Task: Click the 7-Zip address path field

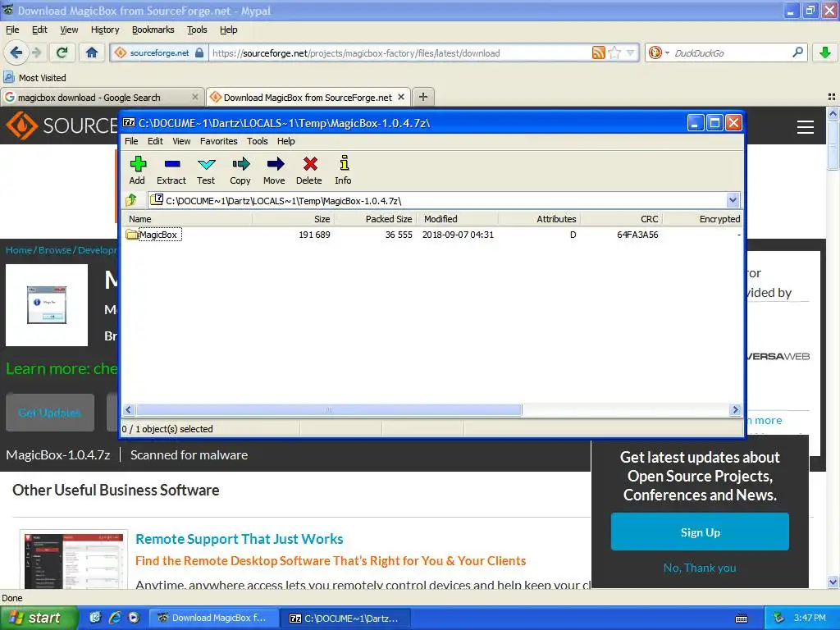Action: [437, 200]
